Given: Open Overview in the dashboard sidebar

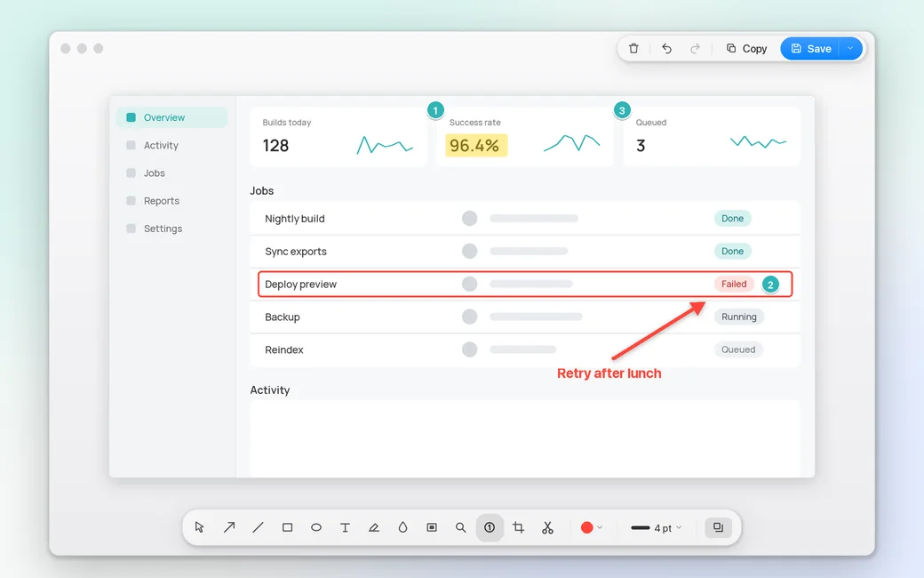Looking at the screenshot, I should click(172, 117).
